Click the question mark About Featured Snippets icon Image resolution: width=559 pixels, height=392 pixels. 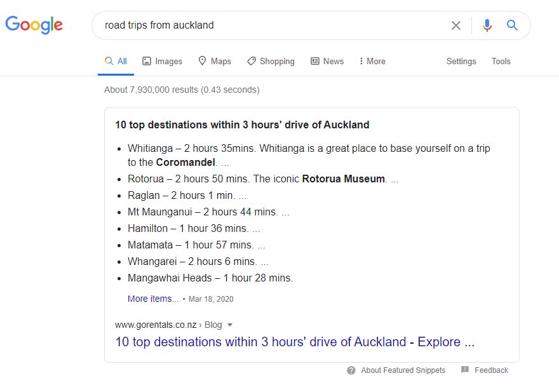351,370
